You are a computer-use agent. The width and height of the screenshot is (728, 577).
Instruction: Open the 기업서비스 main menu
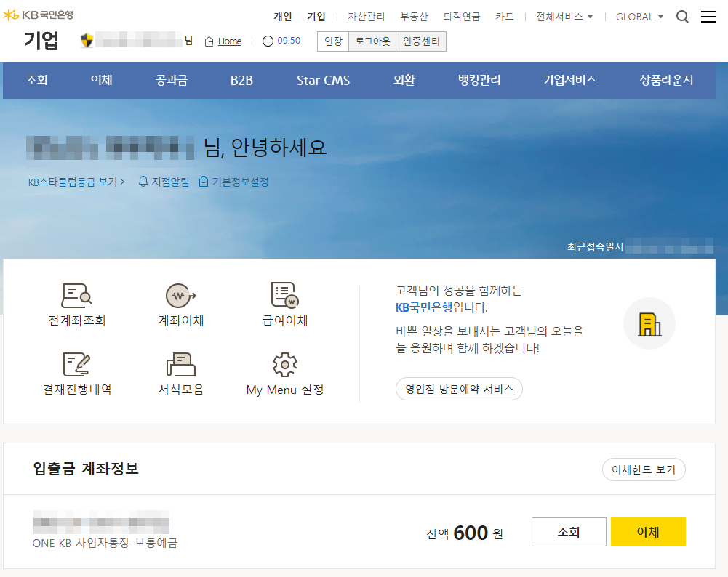(569, 80)
